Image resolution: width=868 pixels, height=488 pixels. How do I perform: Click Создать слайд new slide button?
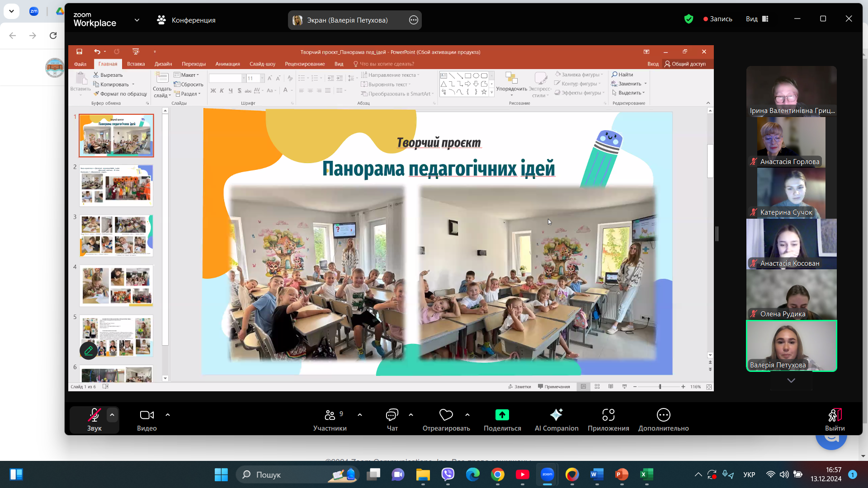click(x=162, y=85)
